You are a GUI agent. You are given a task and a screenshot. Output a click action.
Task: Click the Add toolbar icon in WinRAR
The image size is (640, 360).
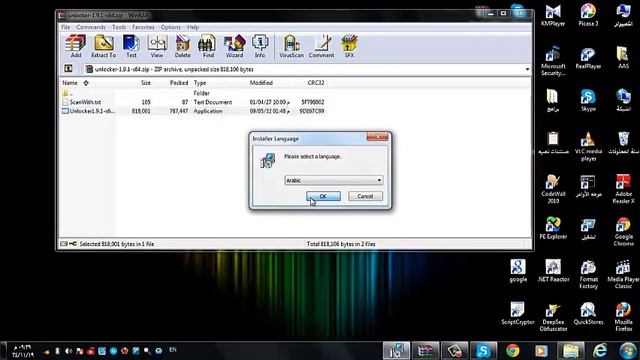(x=76, y=46)
